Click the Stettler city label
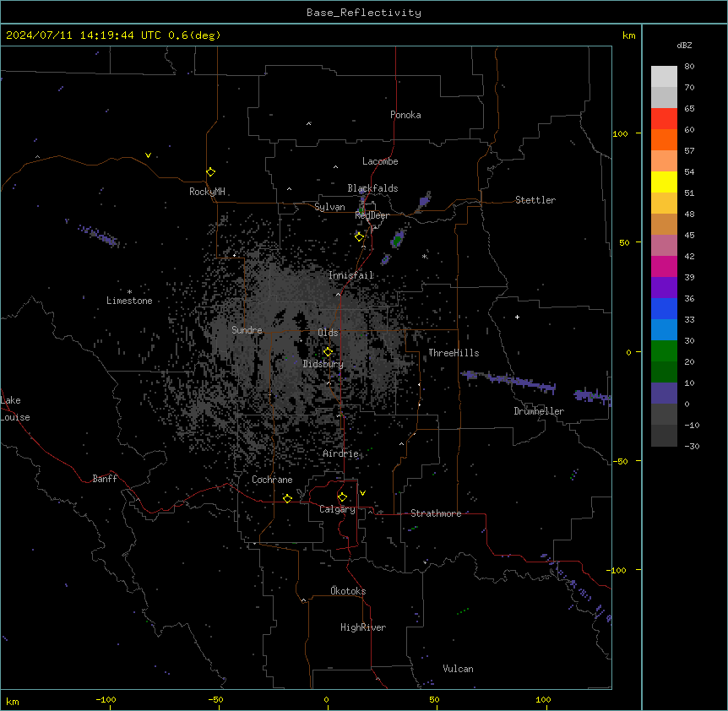 tap(535, 200)
